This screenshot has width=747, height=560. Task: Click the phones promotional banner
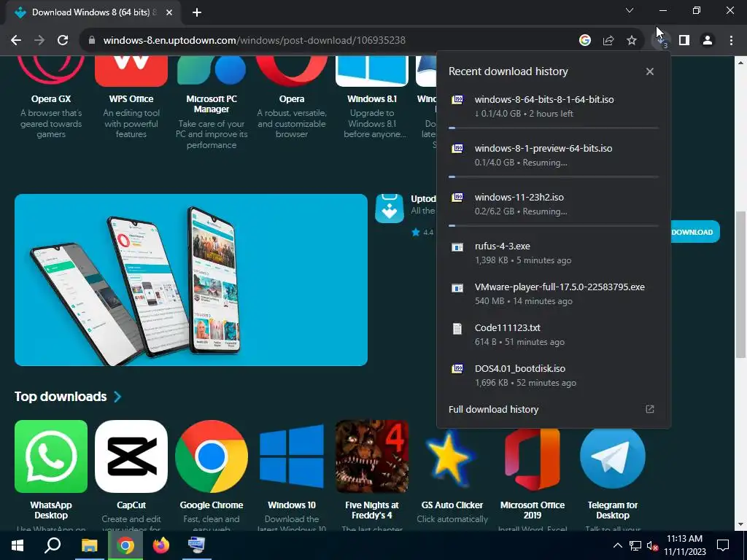point(191,280)
